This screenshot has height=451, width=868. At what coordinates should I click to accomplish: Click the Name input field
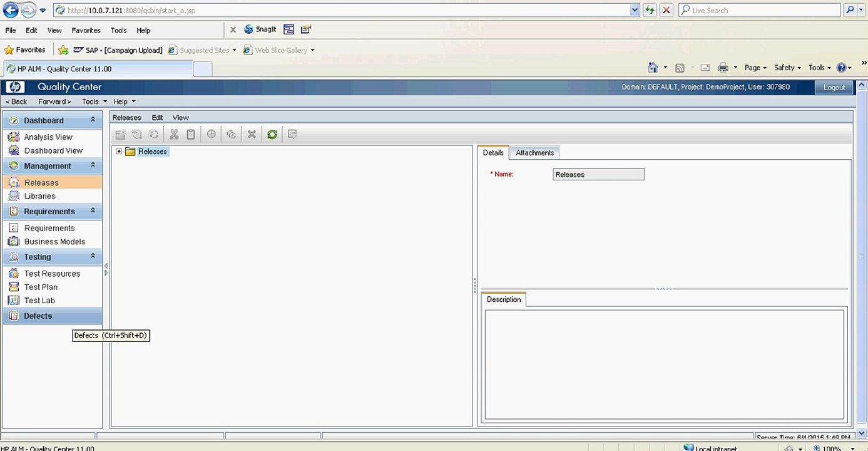pyautogui.click(x=599, y=175)
